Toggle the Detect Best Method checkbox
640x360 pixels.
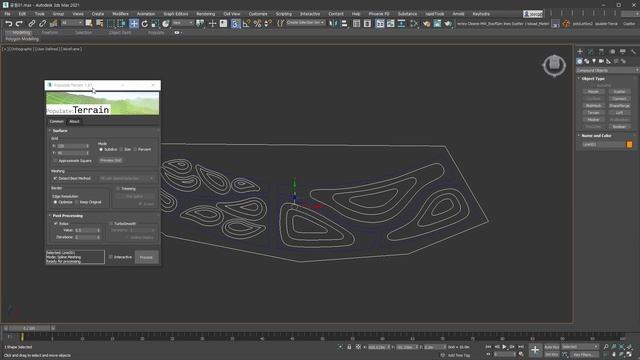point(56,178)
